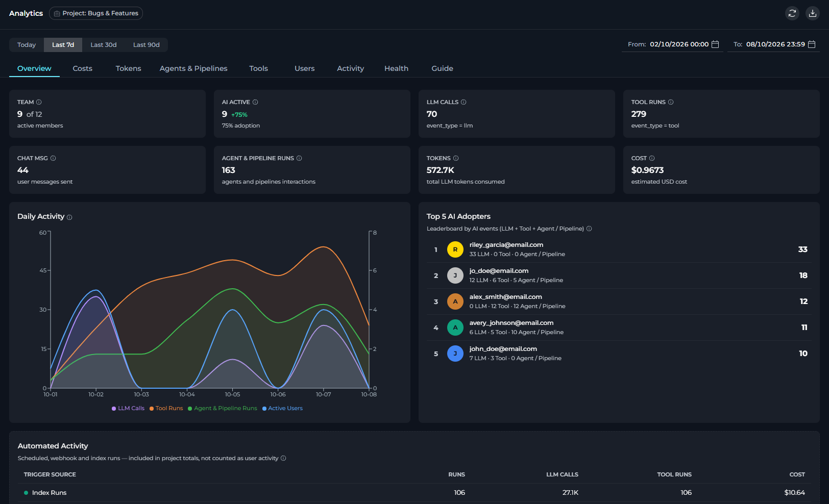Click the info icon beside TOOL RUNS
Image resolution: width=829 pixels, height=504 pixels.
671,102
